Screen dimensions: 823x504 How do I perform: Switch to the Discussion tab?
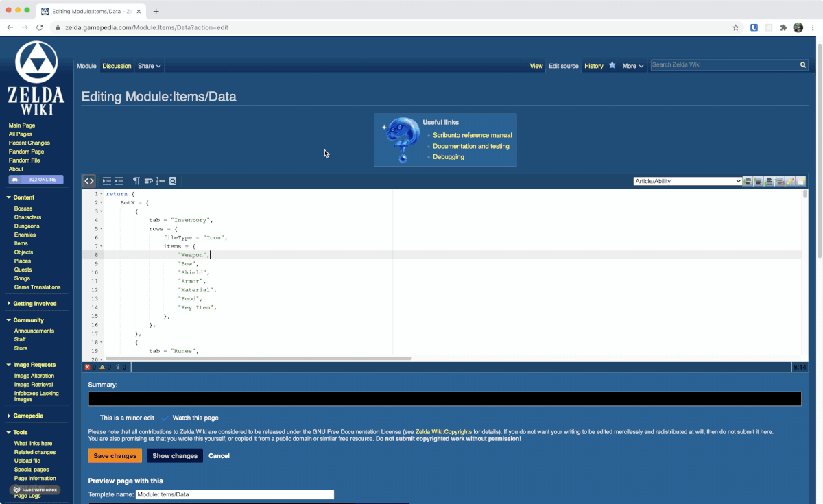coord(117,66)
